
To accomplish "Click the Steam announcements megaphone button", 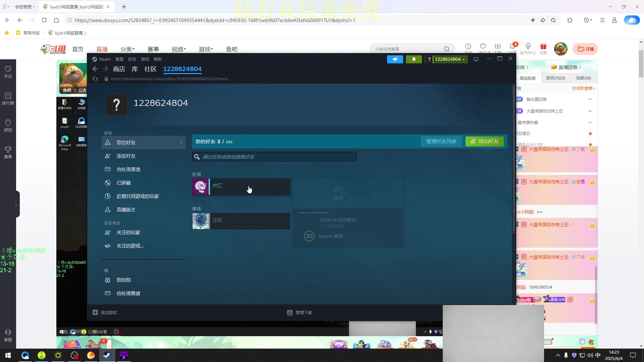I will tap(395, 59).
